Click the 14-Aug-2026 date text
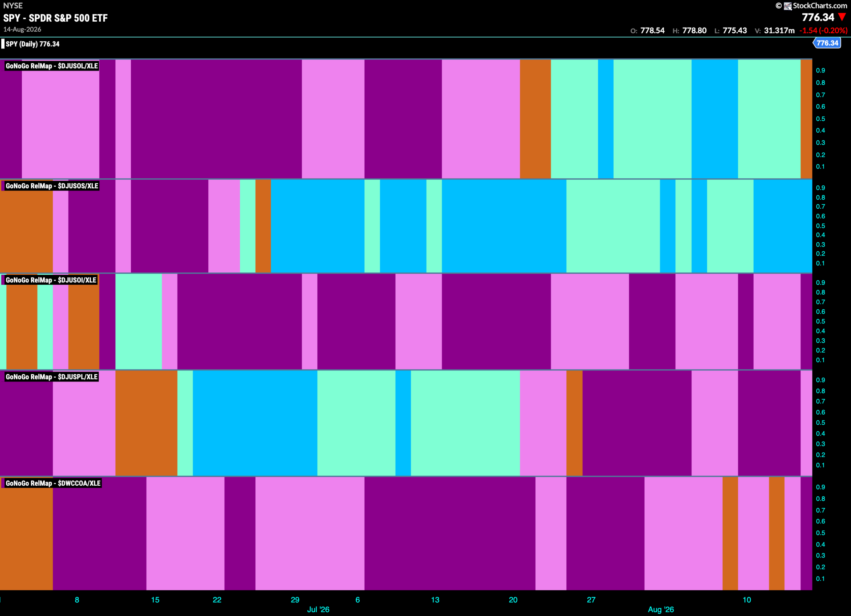Viewport: 851px width, 616px height. (x=22, y=29)
